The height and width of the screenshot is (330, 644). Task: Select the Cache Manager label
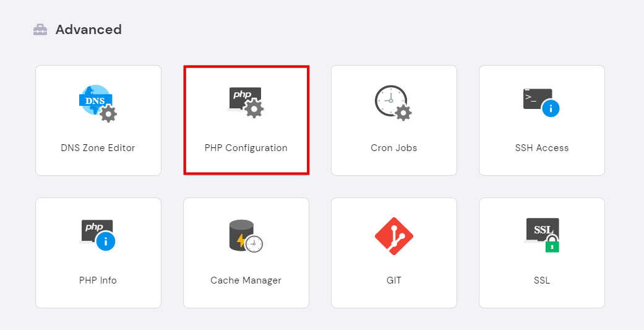(x=246, y=280)
